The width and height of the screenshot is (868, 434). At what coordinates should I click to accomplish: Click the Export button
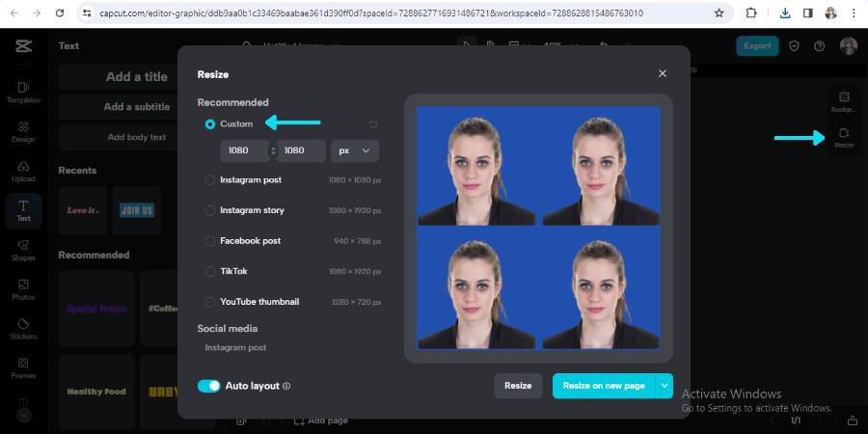click(x=757, y=46)
